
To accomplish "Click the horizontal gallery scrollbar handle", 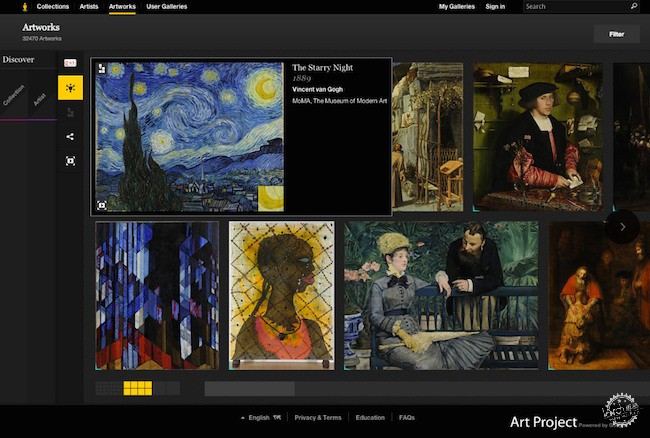I will (250, 389).
